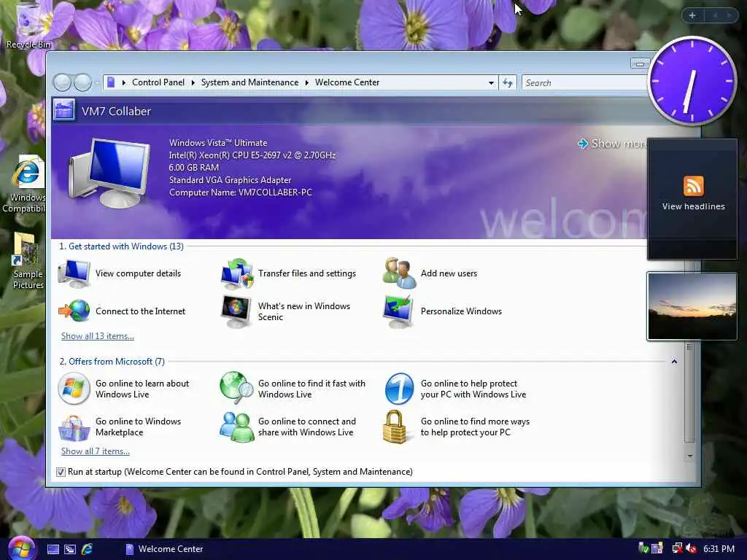The height and width of the screenshot is (560, 747).
Task: Click View headlines in feed gadget
Action: (693, 206)
